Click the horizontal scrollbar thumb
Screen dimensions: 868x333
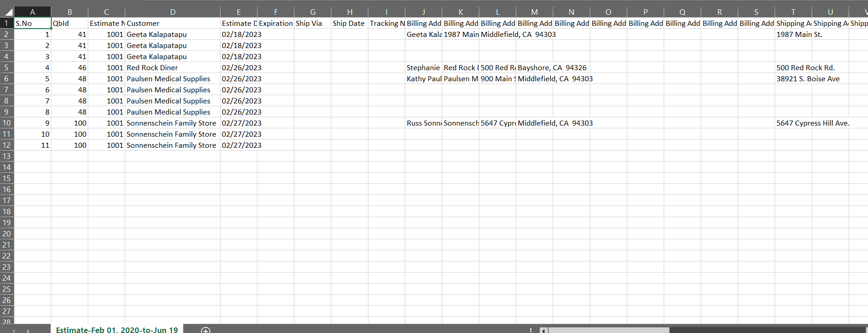point(609,330)
